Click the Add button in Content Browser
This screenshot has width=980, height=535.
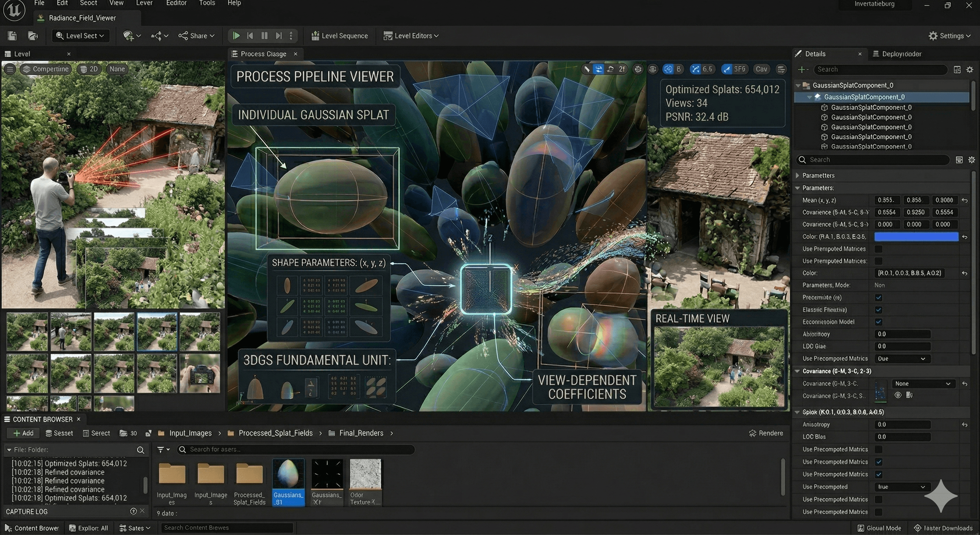pyautogui.click(x=24, y=433)
